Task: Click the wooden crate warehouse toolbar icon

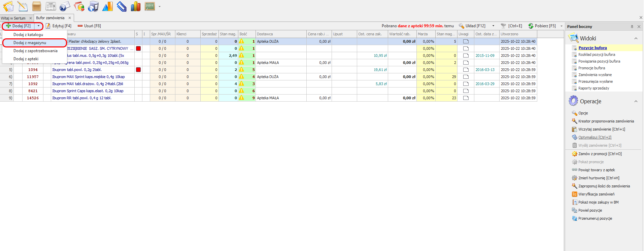Action: pos(36,6)
